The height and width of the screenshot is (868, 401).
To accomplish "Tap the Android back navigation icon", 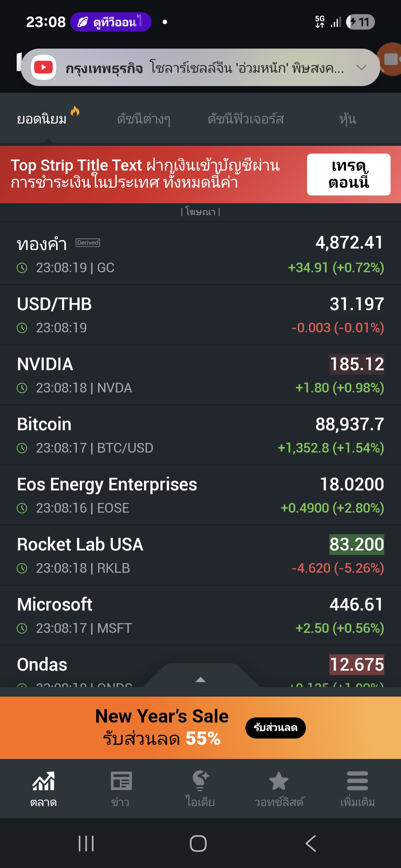I will click(311, 844).
